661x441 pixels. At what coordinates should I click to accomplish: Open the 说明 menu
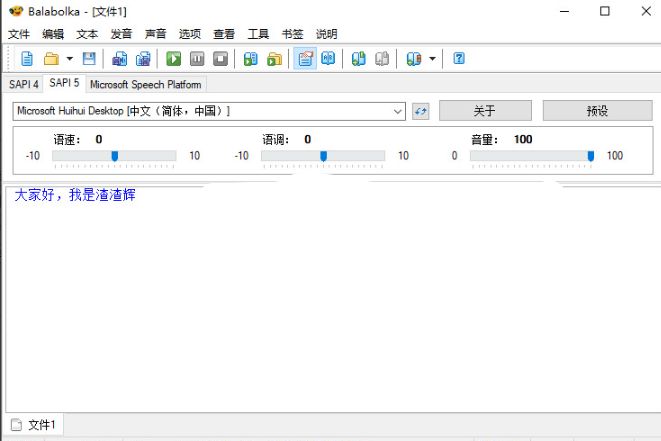coord(327,34)
